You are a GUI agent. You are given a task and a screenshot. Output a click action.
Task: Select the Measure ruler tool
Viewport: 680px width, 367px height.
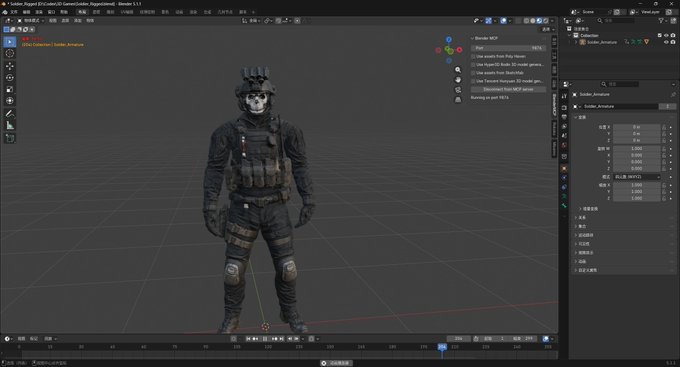pos(10,125)
